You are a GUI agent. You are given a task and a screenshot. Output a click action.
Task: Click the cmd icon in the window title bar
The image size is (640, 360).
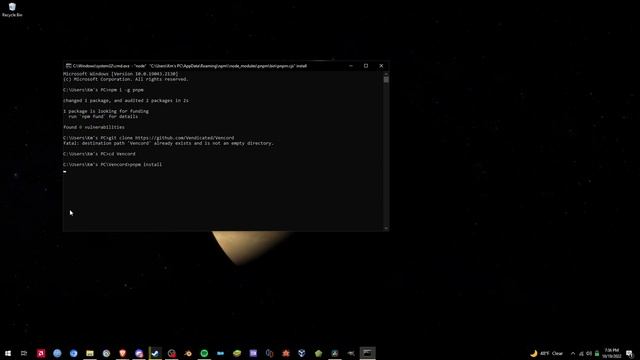point(68,66)
